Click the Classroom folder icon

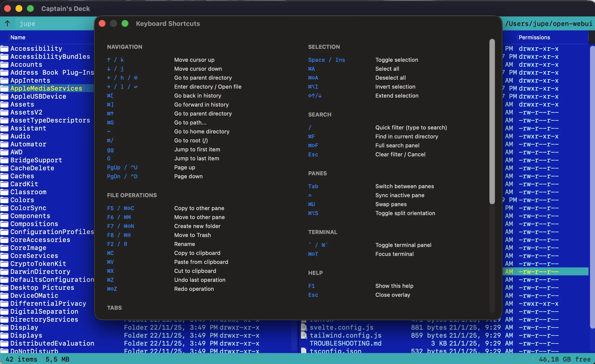(x=4, y=192)
